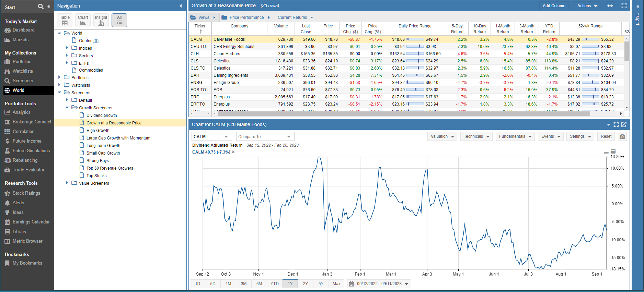Open Ideas lightbulb item
This screenshot has width=644, height=292.
(18, 212)
